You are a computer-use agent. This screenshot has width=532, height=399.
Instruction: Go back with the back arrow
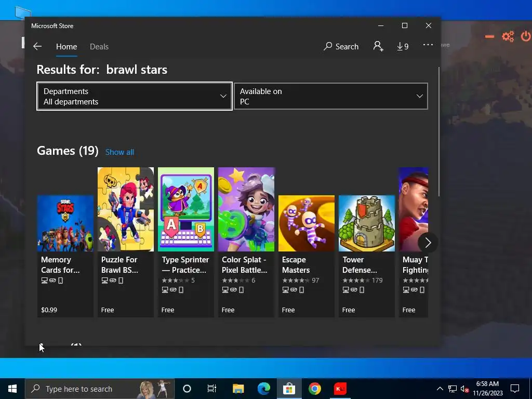coord(37,46)
